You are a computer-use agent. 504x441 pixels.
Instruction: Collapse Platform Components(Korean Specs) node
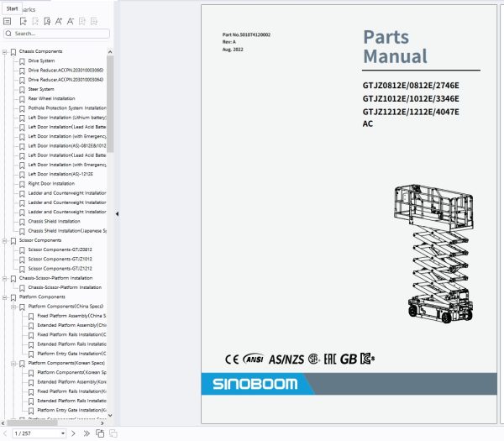(x=13, y=364)
